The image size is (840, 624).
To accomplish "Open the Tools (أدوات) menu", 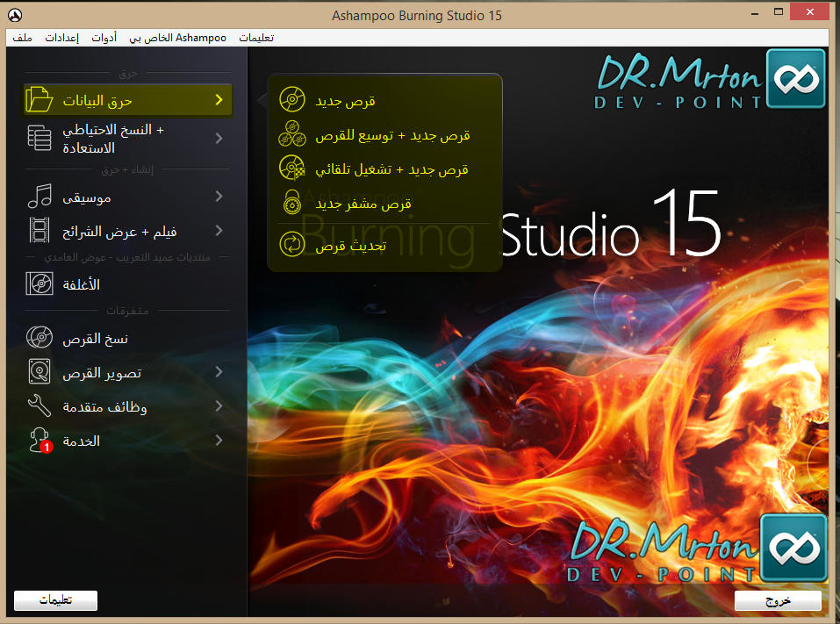I will pyautogui.click(x=104, y=38).
